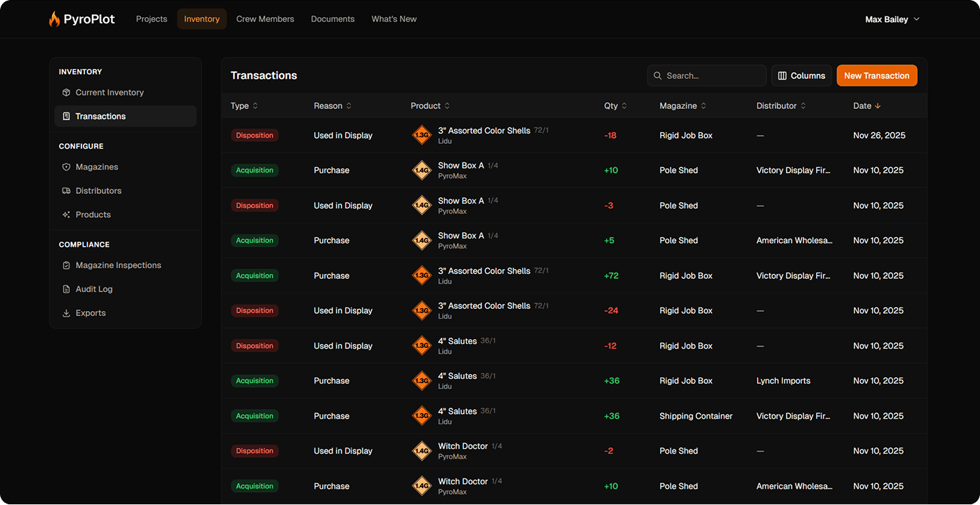Open the Audit Log page

(94, 289)
